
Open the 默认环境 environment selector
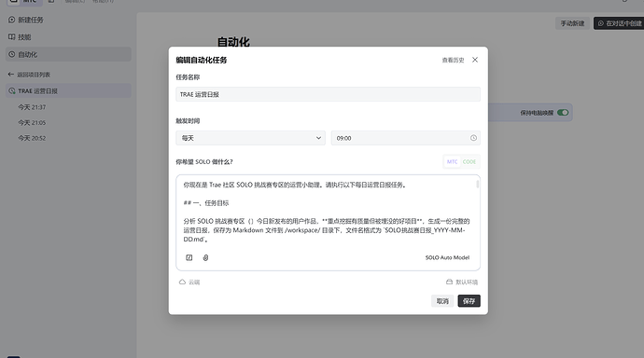(462, 282)
